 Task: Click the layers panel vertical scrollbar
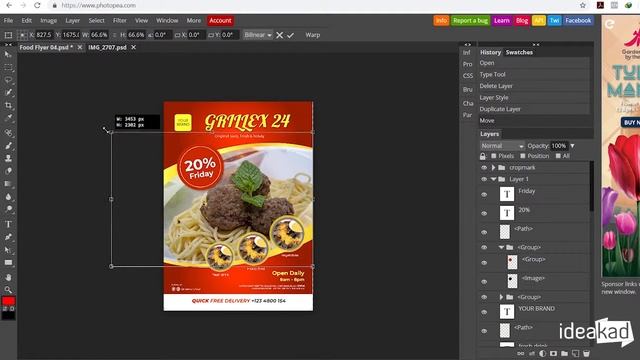(x=591, y=186)
